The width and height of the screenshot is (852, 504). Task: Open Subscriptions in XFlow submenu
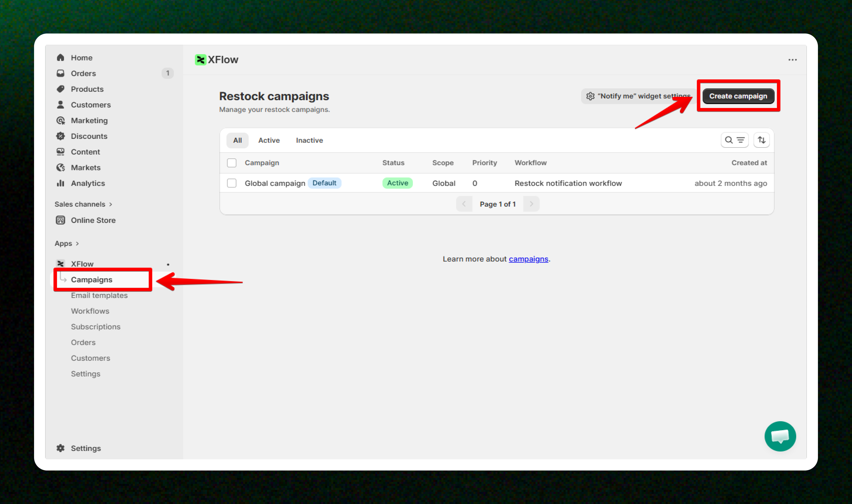pos(95,326)
